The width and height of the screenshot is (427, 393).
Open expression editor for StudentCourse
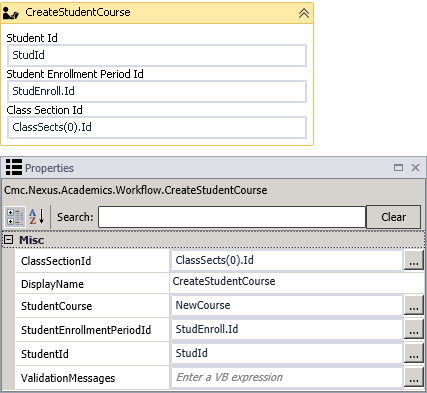coord(414,305)
